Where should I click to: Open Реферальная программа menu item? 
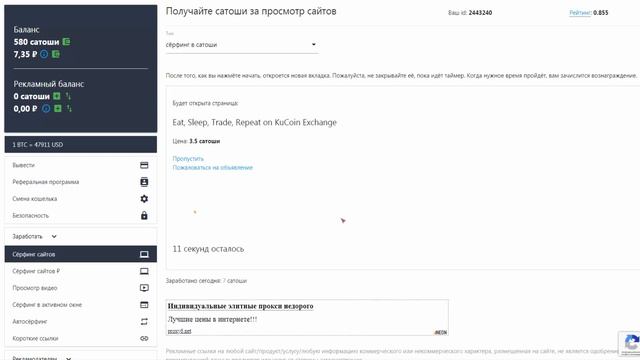80,182
